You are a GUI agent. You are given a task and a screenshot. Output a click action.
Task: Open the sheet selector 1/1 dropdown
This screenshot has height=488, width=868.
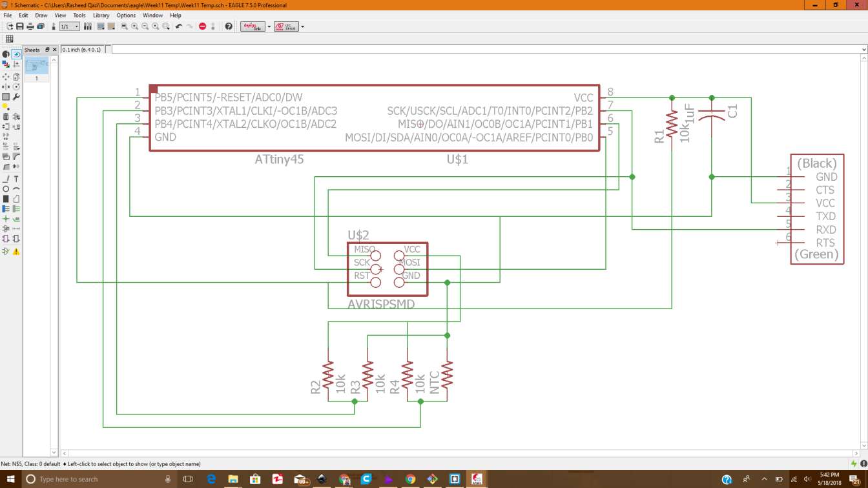coord(69,26)
